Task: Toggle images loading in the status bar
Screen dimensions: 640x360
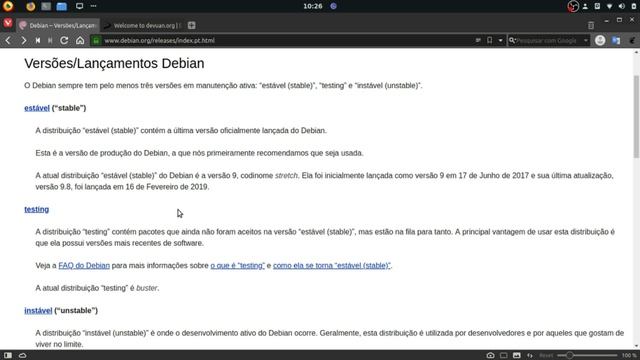Action: point(517,355)
